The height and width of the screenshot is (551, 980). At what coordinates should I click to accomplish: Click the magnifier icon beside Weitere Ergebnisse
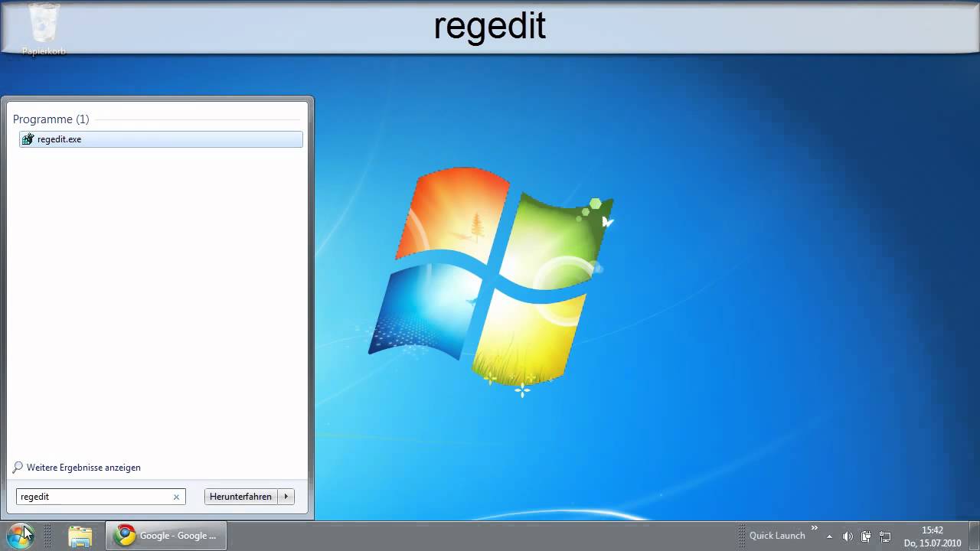pyautogui.click(x=18, y=468)
